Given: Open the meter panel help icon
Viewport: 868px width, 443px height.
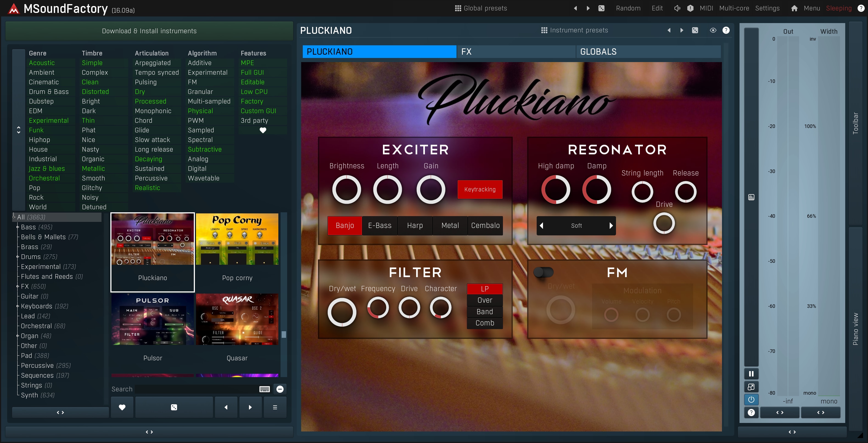Looking at the screenshot, I should pos(751,413).
